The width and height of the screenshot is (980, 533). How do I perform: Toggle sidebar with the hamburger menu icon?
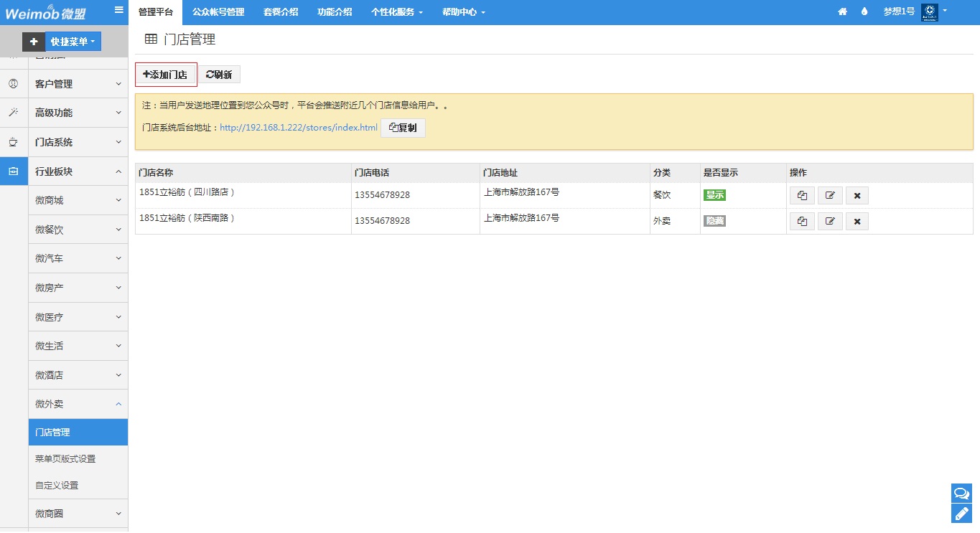119,10
